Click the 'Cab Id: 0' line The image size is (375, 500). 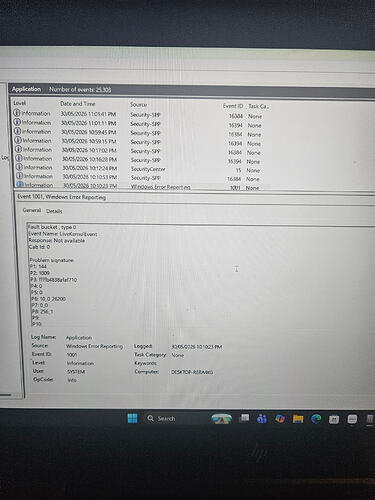tap(39, 247)
